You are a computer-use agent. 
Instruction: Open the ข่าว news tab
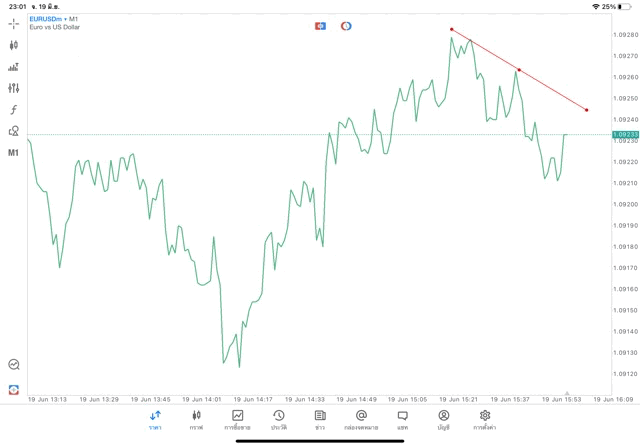(x=319, y=420)
